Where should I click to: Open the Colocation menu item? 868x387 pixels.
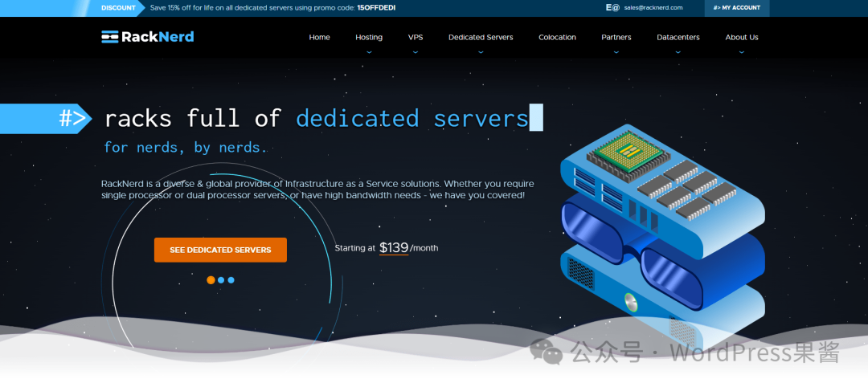click(x=557, y=38)
